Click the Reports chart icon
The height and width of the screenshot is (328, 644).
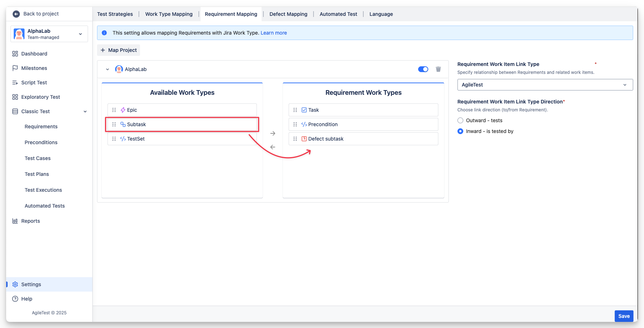tap(15, 221)
